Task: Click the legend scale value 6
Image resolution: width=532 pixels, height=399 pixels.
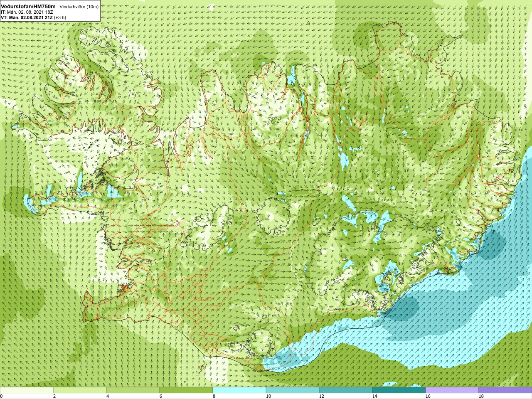Action: 161,396
